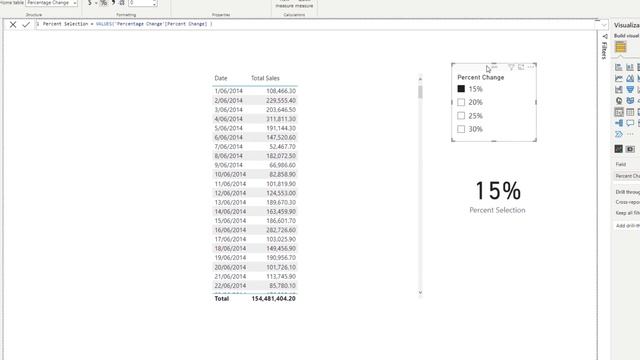Click the Cross-report drill through option
640x360 pixels.
(627, 202)
